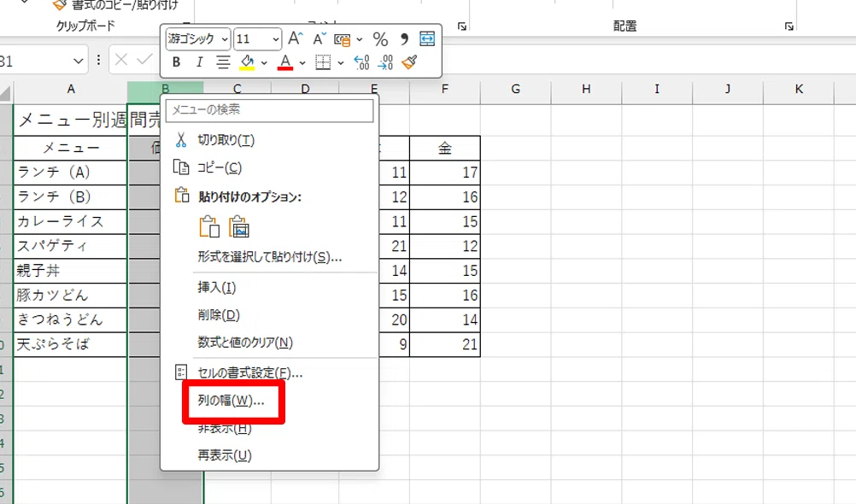Choose 再表示(U) menu item
Viewport: 856px width, 504px height.
[270, 455]
